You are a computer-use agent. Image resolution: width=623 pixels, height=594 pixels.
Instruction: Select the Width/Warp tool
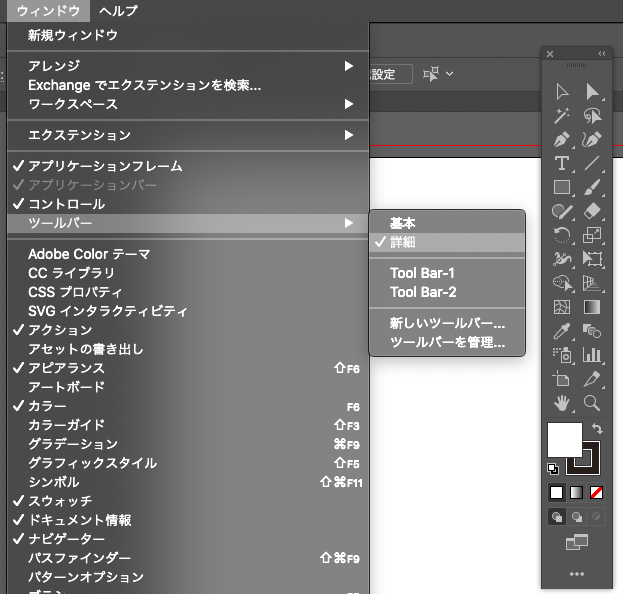point(562,259)
